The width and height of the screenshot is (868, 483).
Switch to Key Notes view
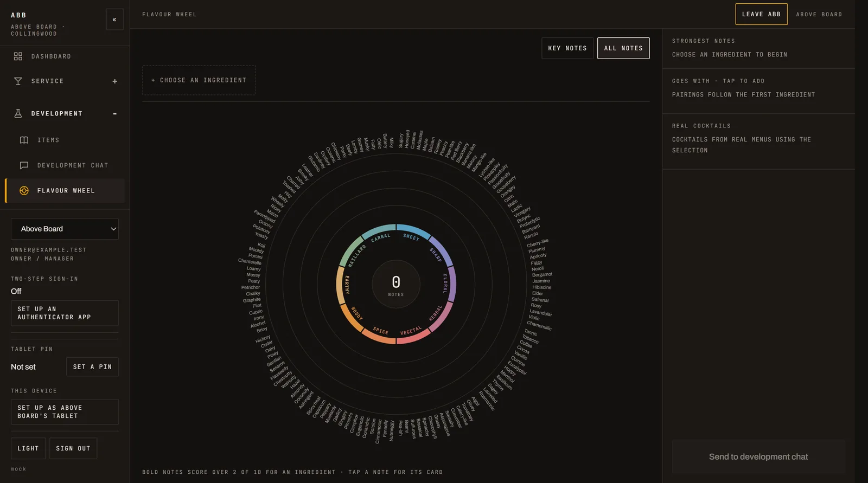click(567, 48)
